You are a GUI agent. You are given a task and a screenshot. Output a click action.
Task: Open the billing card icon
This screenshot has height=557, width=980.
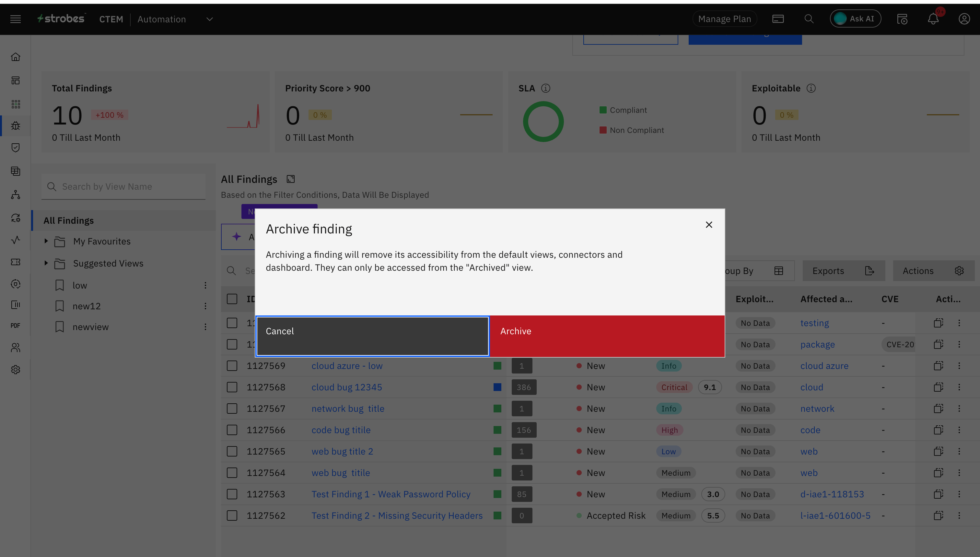778,19
